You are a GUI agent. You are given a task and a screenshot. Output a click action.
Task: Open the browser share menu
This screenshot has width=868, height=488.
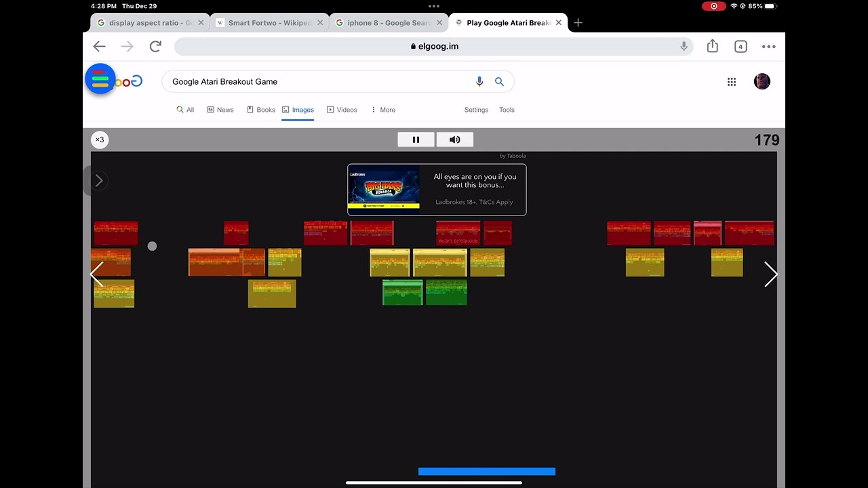point(712,46)
